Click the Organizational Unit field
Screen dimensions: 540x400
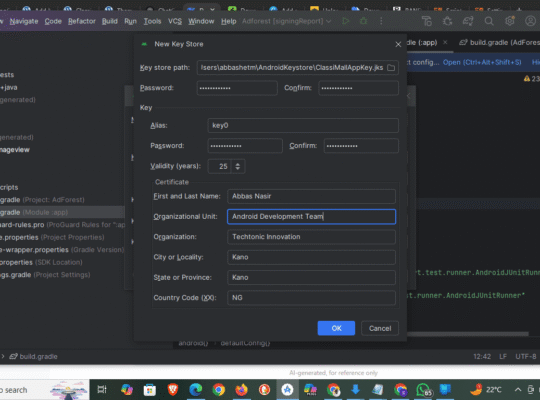311,217
